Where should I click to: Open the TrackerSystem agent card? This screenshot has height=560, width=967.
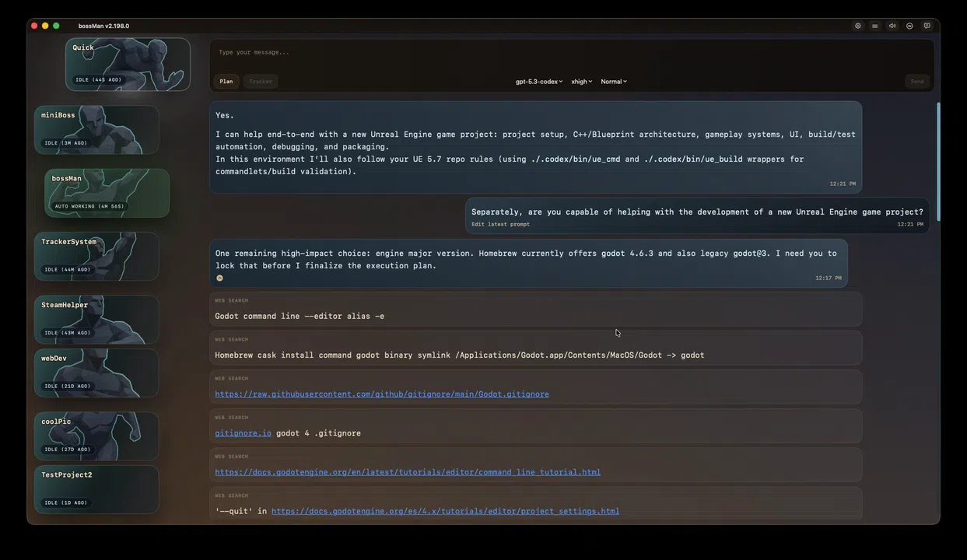click(96, 256)
